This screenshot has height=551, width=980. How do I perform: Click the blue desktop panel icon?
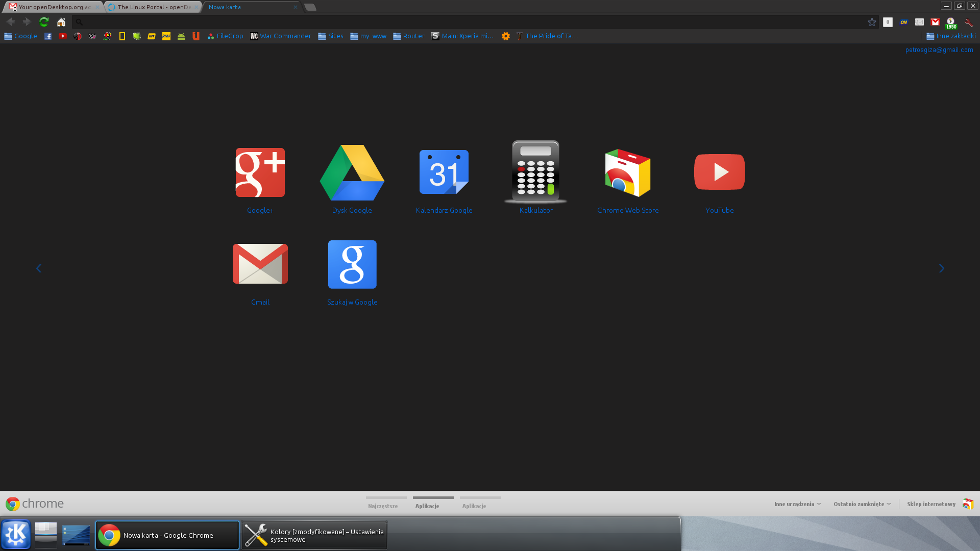click(x=76, y=535)
